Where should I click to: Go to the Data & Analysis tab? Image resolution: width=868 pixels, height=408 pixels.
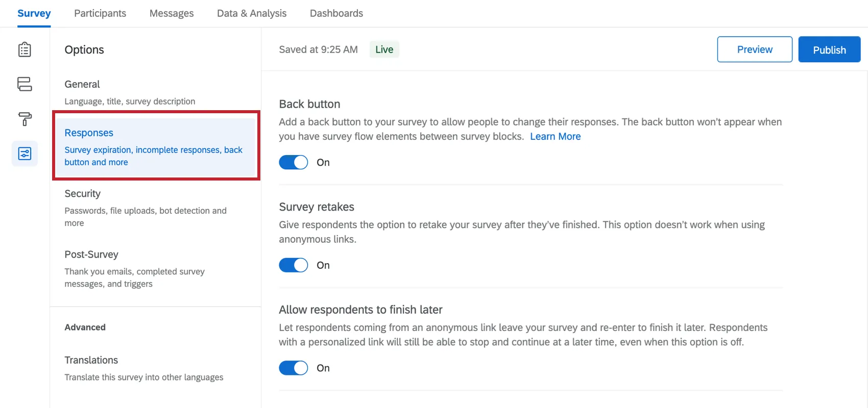point(252,13)
